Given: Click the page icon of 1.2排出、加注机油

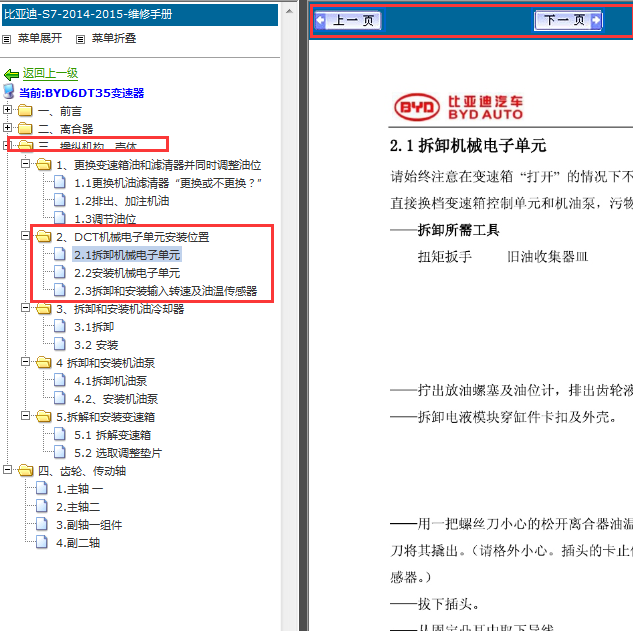Looking at the screenshot, I should [x=60, y=200].
